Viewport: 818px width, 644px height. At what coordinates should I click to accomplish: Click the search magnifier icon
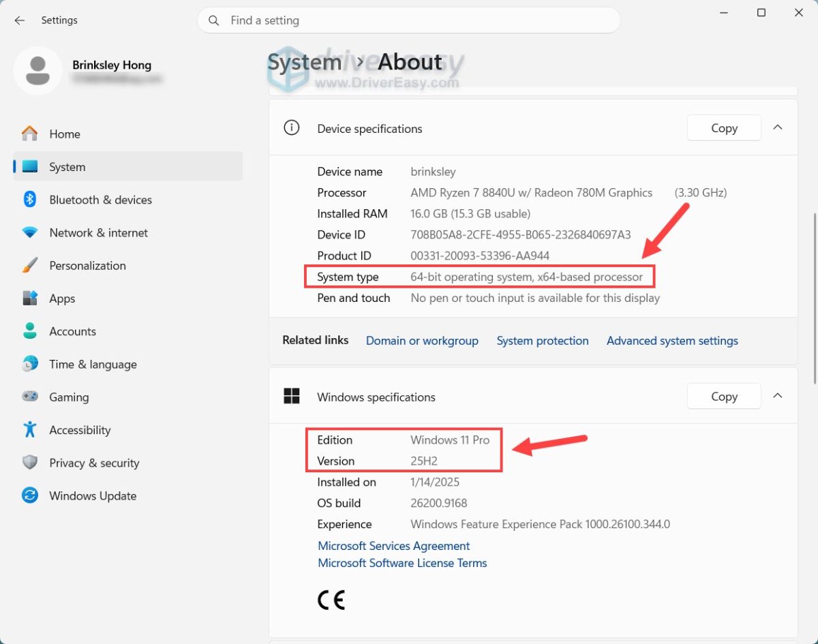(214, 20)
